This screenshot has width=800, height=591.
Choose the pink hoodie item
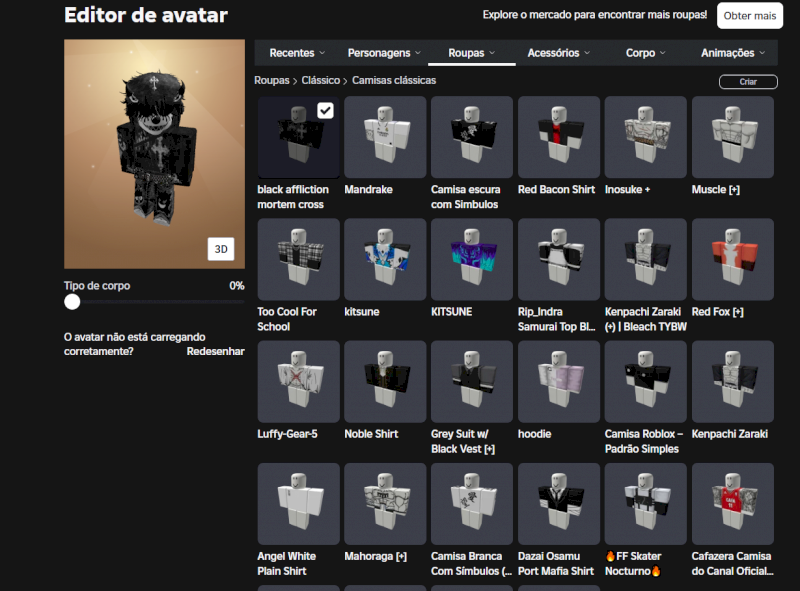[558, 381]
